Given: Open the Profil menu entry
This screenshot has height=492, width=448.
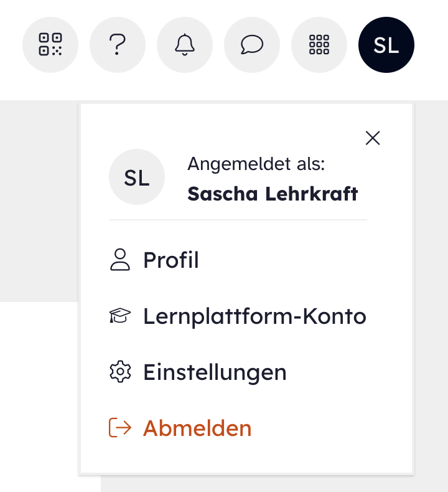Looking at the screenshot, I should coord(171,260).
